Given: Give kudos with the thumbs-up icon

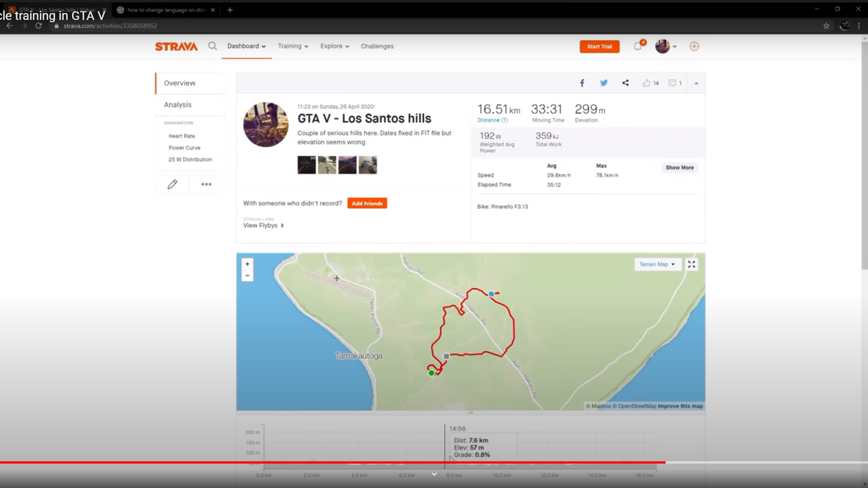Looking at the screenshot, I should click(646, 83).
